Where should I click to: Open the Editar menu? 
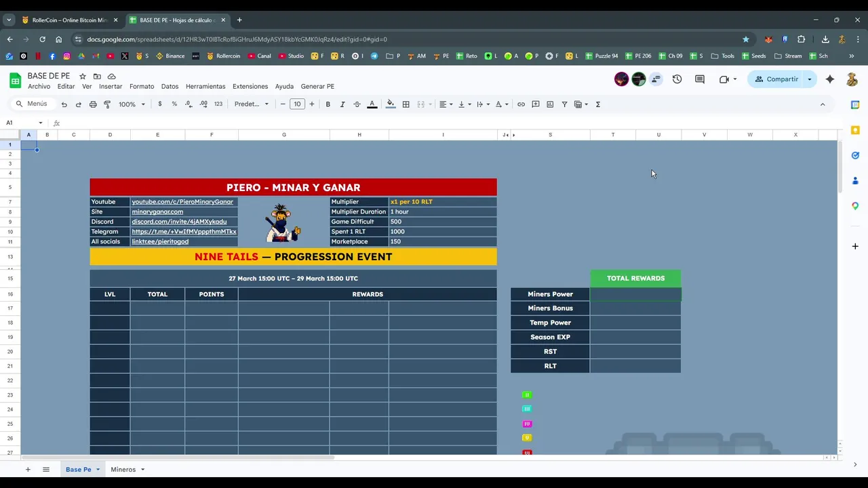point(66,87)
